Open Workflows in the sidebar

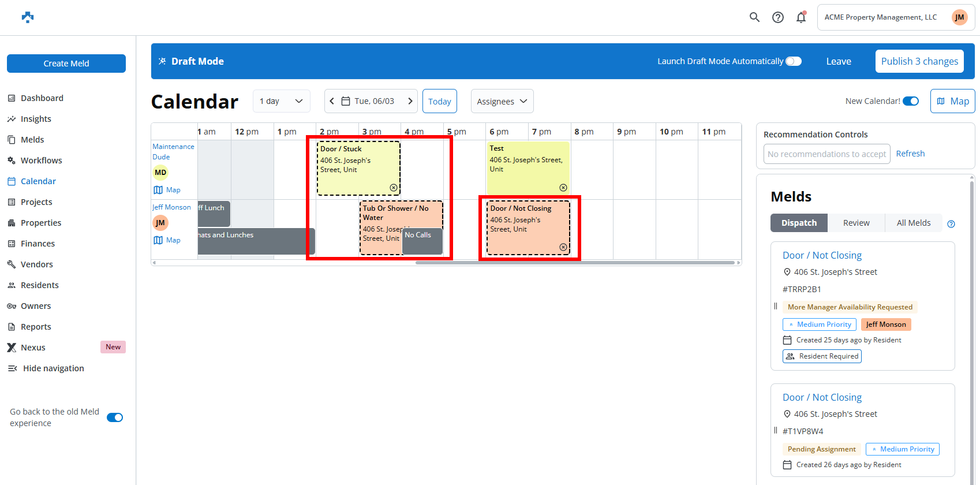[41, 161]
